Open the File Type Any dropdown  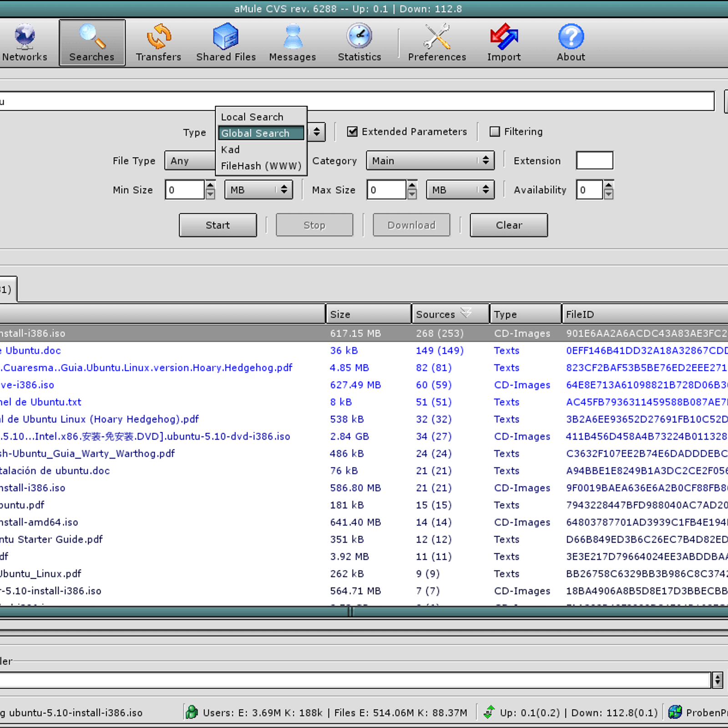(x=190, y=161)
